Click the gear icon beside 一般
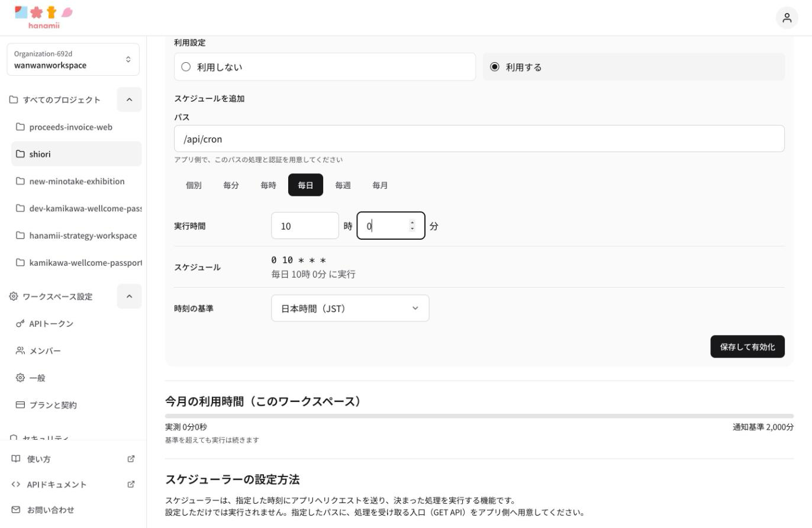 point(20,378)
